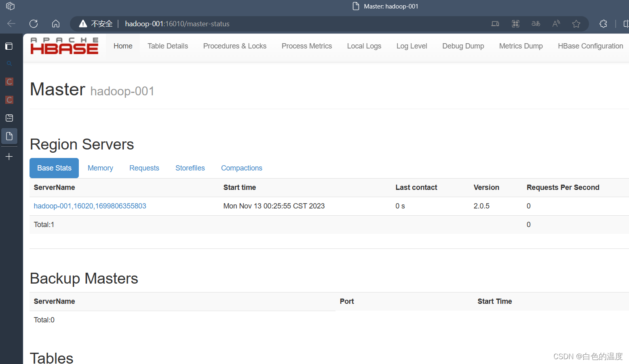629x364 pixels.
Task: Open the hadoop-001,16020 region server link
Action: point(90,206)
